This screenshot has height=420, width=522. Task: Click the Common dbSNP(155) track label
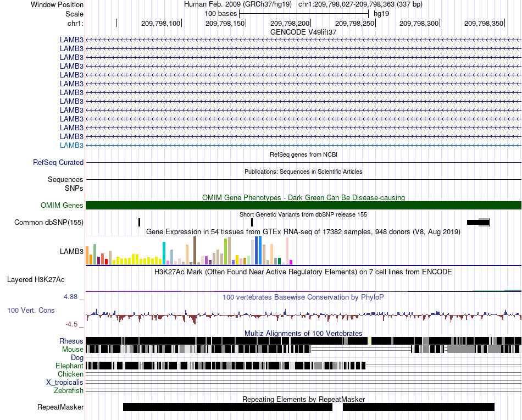[x=48, y=222]
